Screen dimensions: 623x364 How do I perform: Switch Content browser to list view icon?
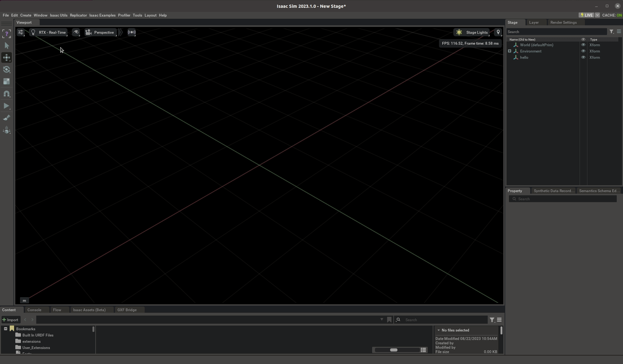423,350
